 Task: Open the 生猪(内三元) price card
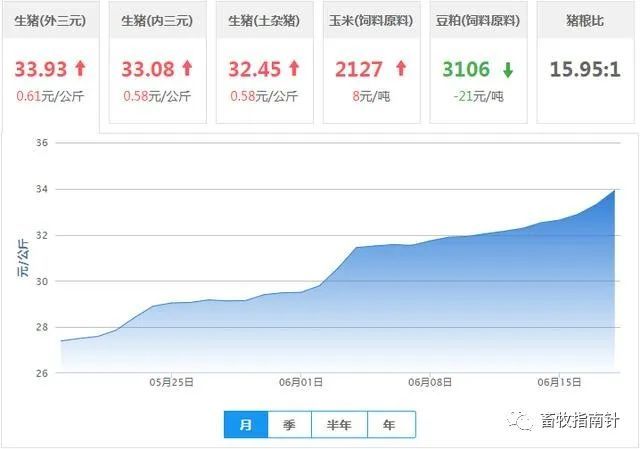[x=157, y=62]
